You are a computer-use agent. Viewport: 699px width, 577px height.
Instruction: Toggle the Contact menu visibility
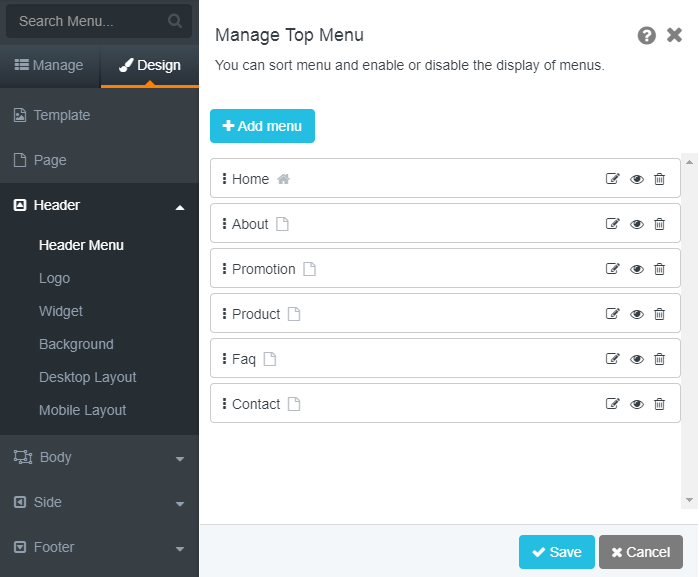(637, 404)
